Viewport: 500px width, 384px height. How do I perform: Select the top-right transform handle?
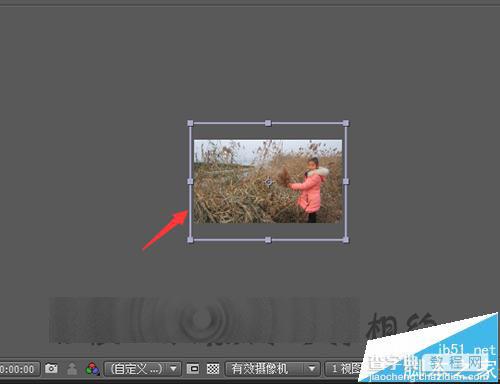click(346, 123)
